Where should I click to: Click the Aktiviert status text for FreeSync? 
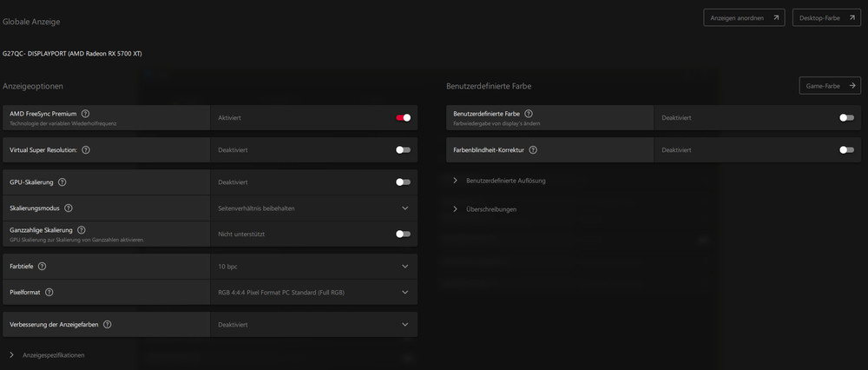[229, 118]
